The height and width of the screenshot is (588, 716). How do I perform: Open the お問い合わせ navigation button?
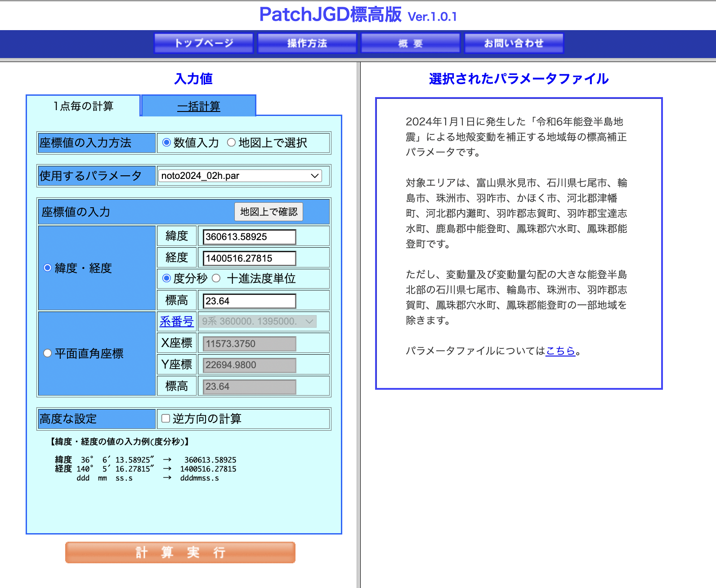[514, 43]
